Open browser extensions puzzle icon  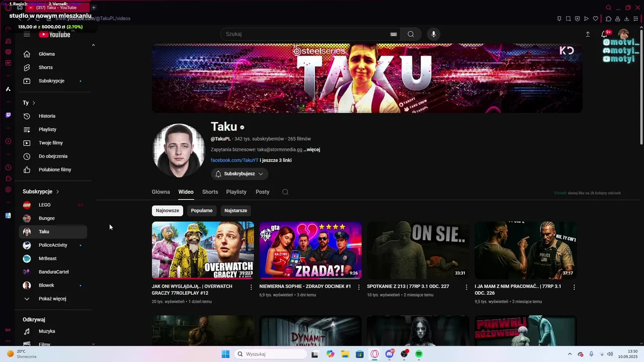coord(608,19)
